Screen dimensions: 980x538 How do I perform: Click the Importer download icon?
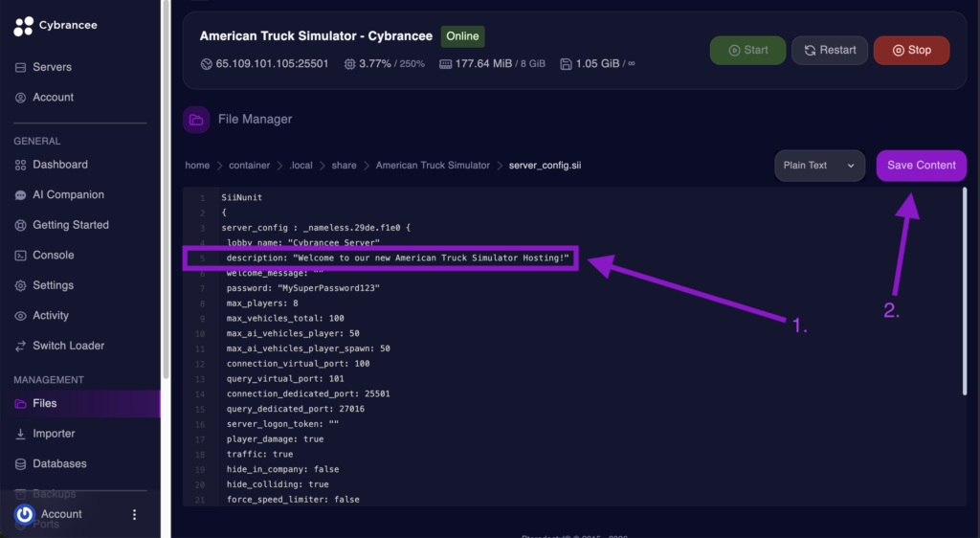[21, 434]
